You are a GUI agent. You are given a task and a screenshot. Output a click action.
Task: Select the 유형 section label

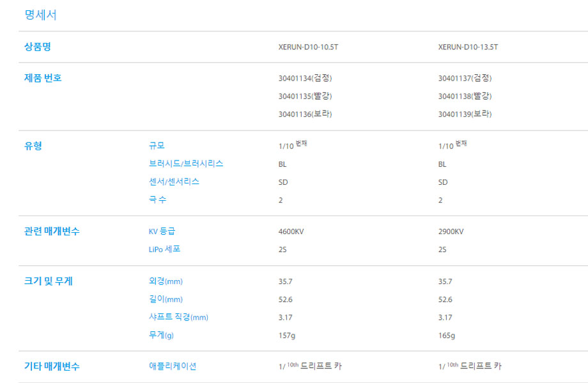click(33, 146)
